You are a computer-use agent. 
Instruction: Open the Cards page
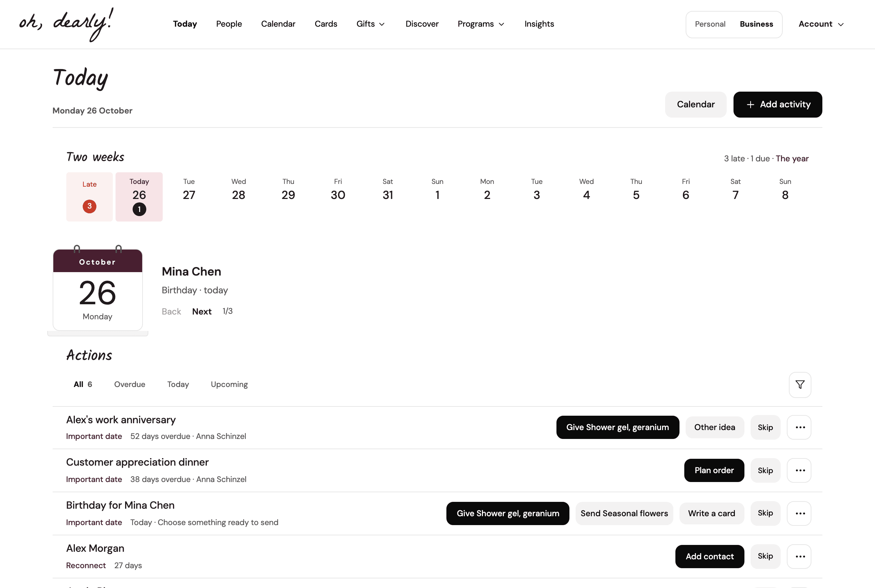[x=326, y=24]
